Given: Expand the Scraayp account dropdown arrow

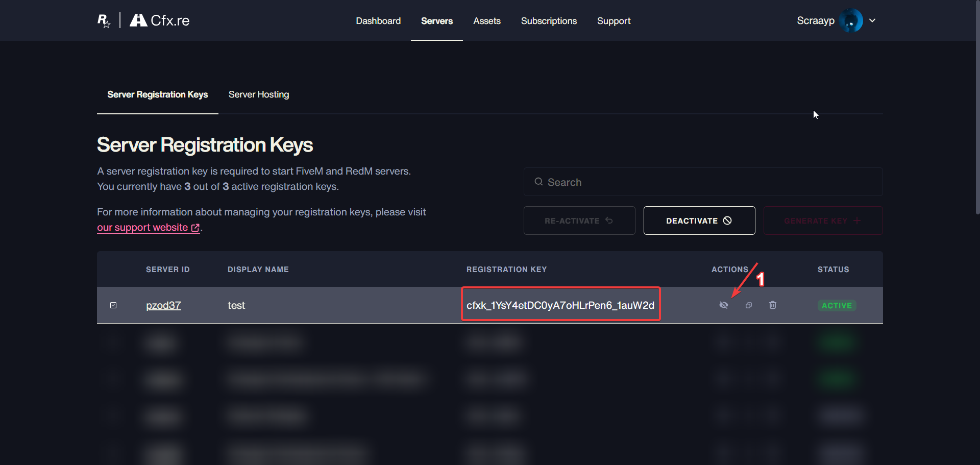Looking at the screenshot, I should tap(872, 20).
